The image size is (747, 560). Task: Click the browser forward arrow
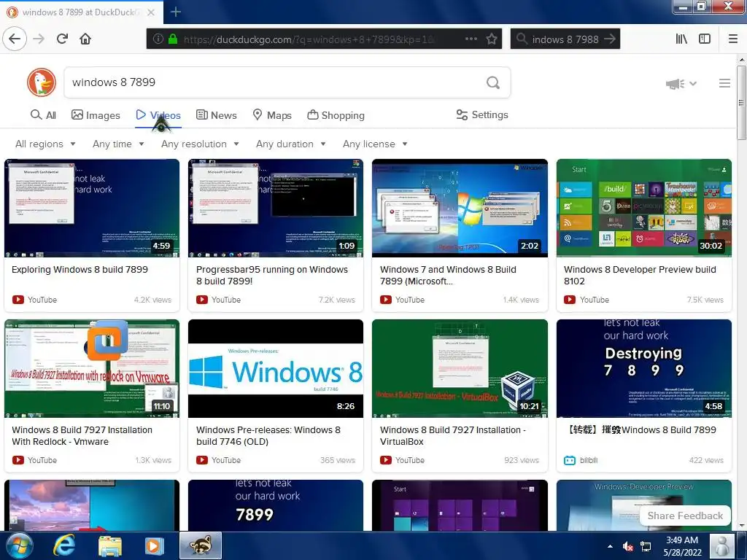tap(39, 39)
